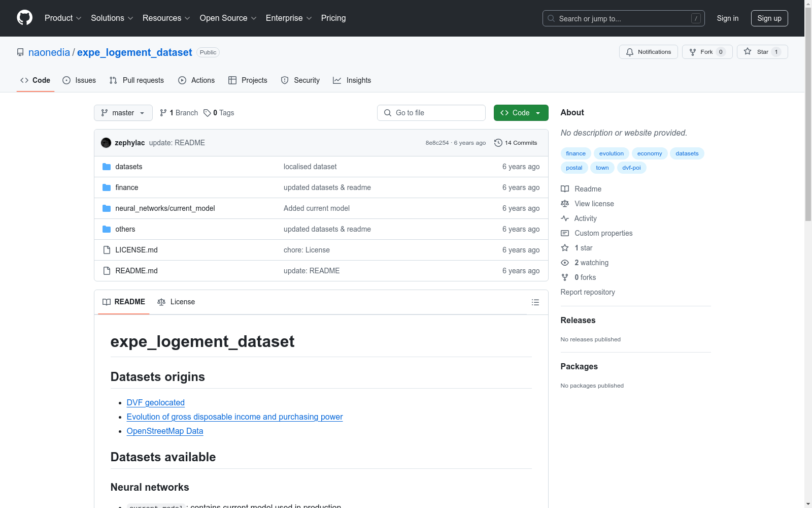The width and height of the screenshot is (812, 508).
Task: Click the bell icon in Notifications button
Action: point(630,52)
